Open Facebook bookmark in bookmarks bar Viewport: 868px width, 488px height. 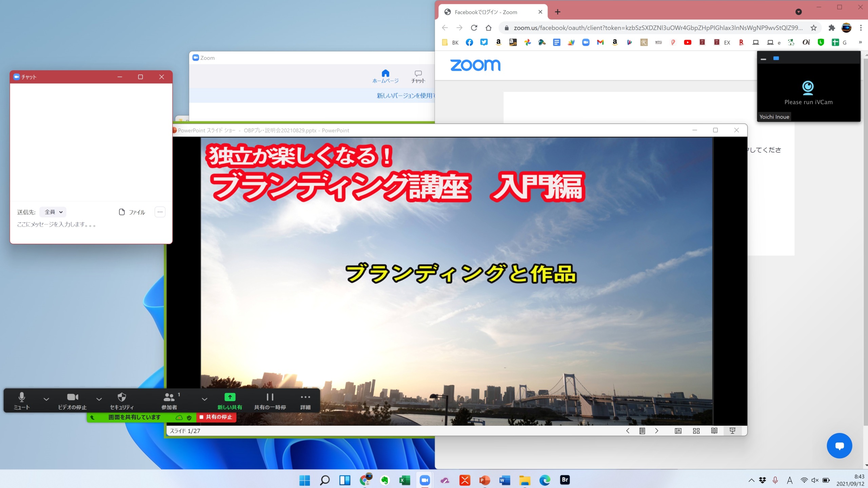coord(469,42)
